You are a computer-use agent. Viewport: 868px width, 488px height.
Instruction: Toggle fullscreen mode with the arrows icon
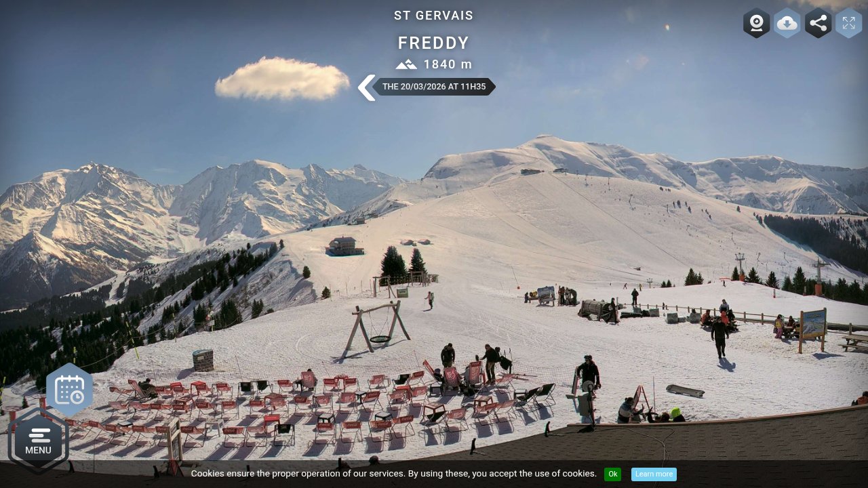click(x=848, y=23)
